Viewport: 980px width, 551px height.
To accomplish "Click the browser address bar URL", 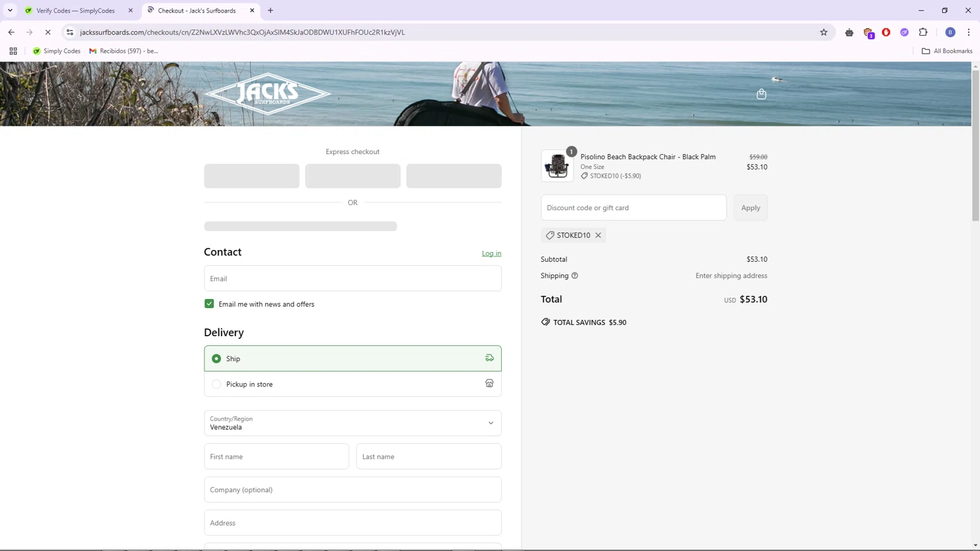I will click(x=242, y=32).
